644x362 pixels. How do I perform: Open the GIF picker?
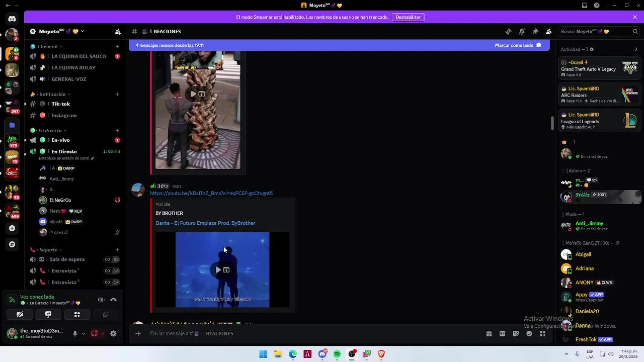(502, 333)
